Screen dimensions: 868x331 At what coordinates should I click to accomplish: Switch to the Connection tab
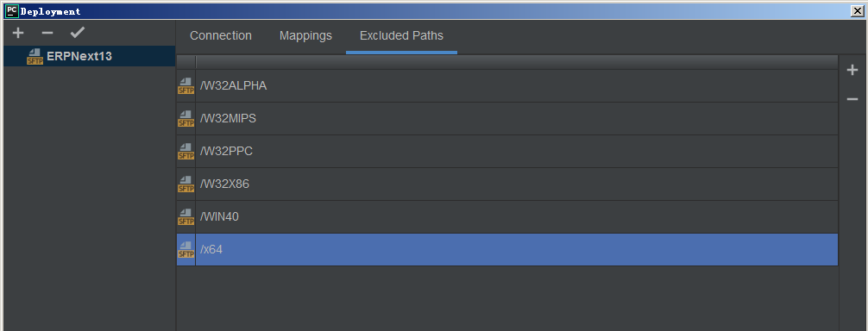pos(221,36)
